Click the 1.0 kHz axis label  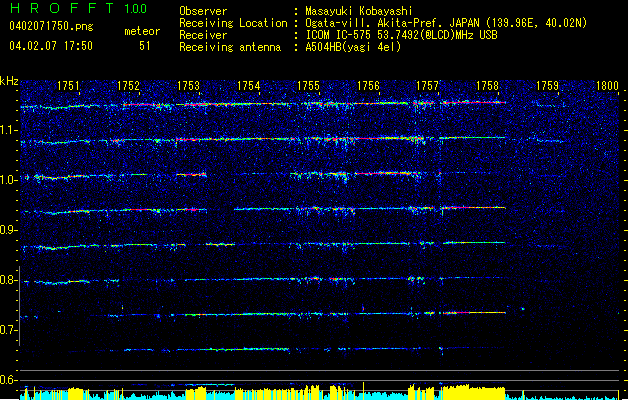tap(8, 180)
